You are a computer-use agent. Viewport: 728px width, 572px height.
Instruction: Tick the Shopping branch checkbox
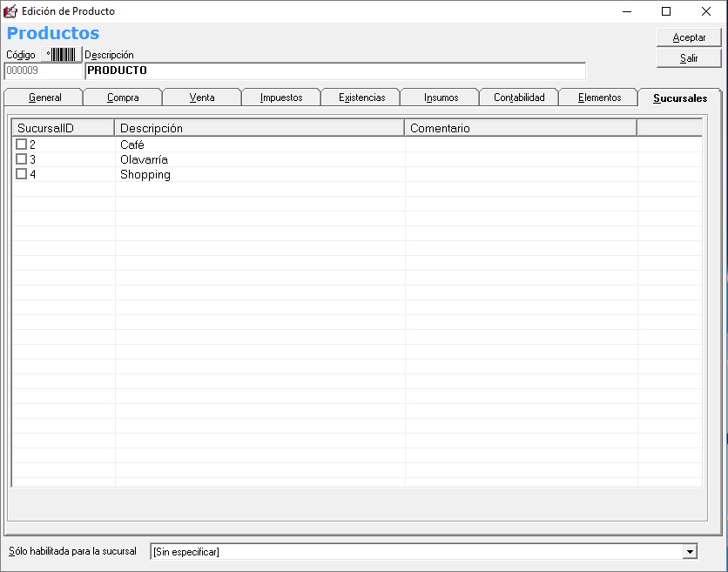[x=22, y=174]
